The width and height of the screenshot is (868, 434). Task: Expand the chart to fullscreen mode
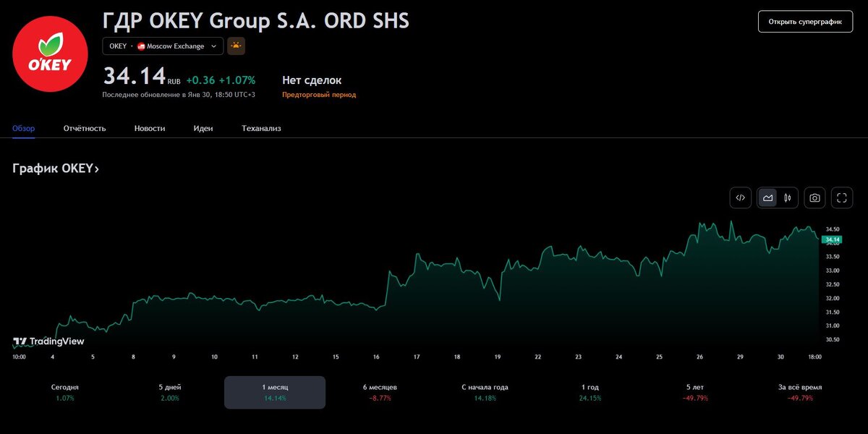(x=841, y=197)
